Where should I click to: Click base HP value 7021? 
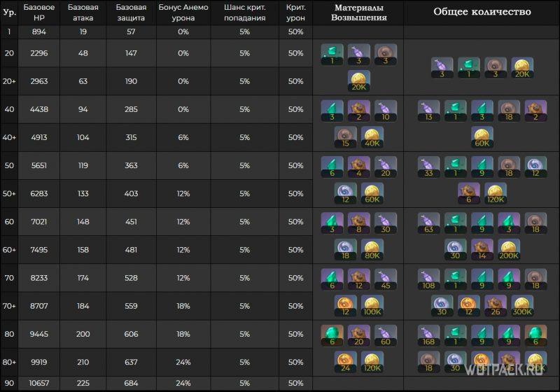pyautogui.click(x=39, y=222)
